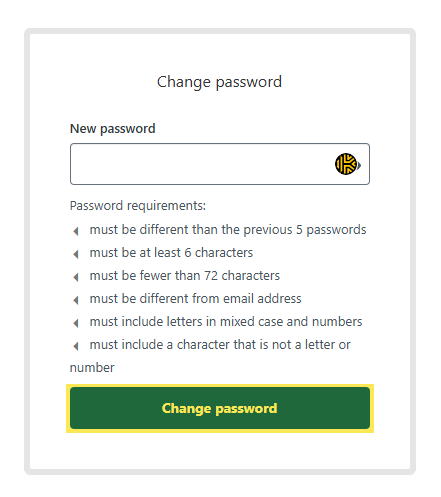
Task: Click the small arrow right of Keeper icon
Action: tap(359, 165)
